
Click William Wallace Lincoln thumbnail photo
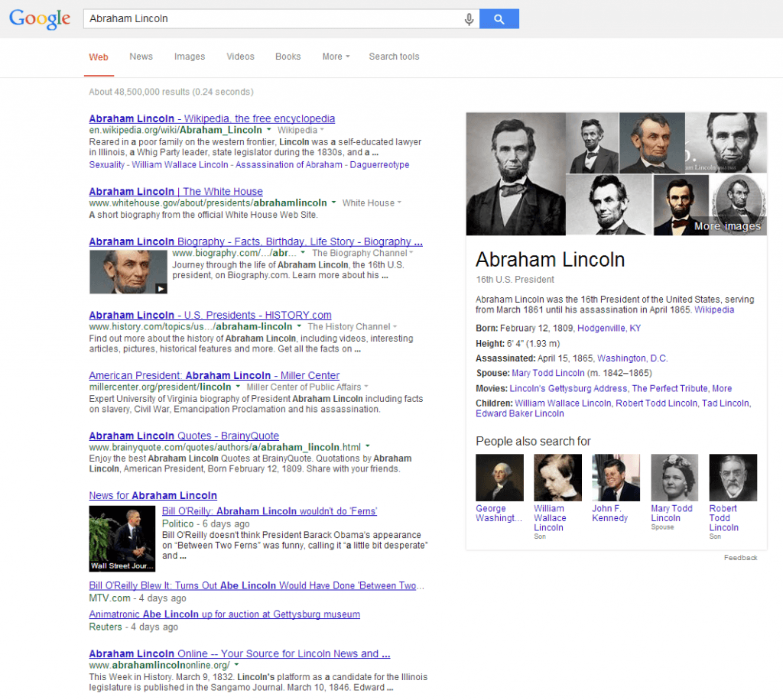(557, 478)
